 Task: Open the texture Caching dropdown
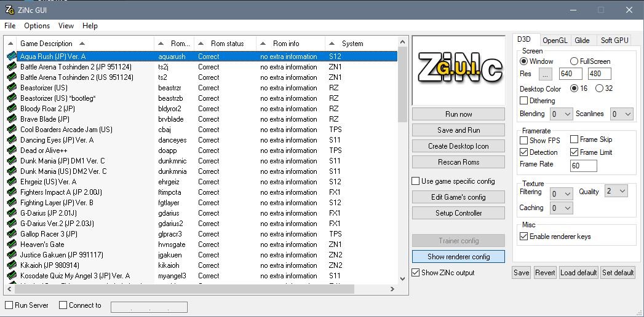pos(561,208)
